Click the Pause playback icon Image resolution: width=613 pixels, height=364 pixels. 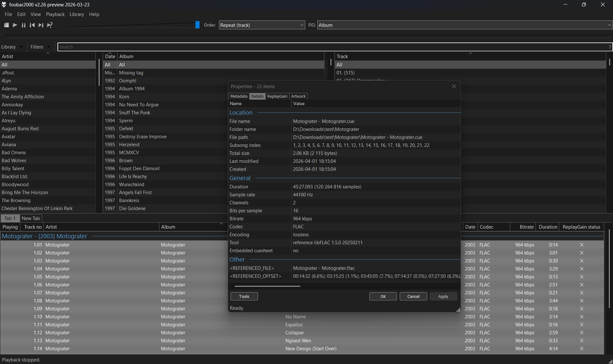tap(24, 25)
